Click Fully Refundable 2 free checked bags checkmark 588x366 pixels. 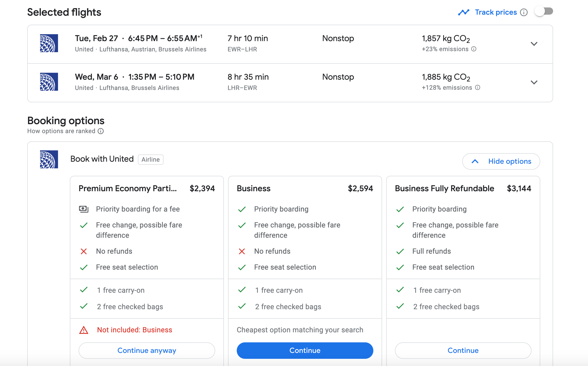[400, 306]
